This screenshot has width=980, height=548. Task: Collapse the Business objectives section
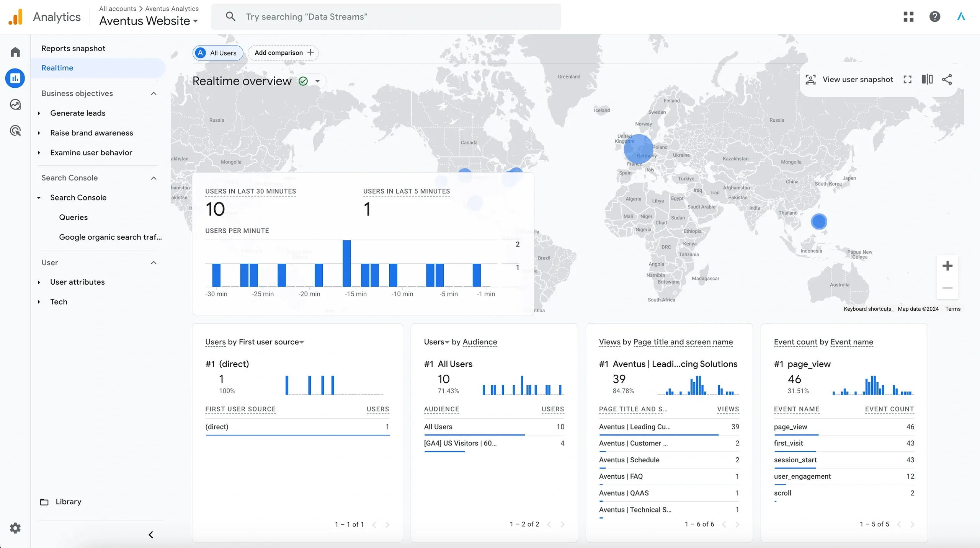point(154,93)
